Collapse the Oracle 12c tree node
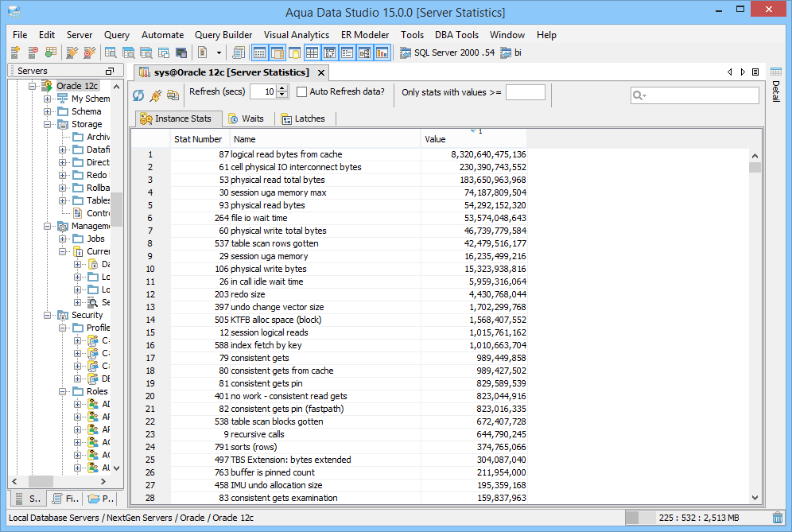This screenshot has height=532, width=792. [x=33, y=86]
